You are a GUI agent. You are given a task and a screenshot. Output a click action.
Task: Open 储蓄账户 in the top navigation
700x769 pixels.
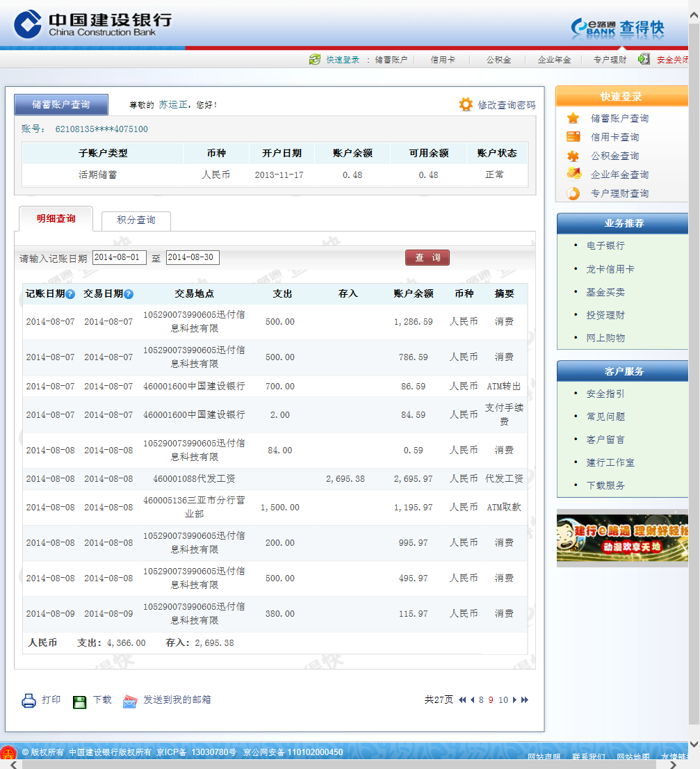pyautogui.click(x=391, y=60)
